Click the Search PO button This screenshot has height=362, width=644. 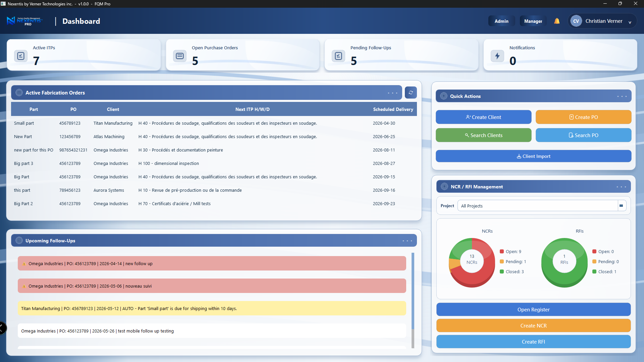tap(583, 135)
